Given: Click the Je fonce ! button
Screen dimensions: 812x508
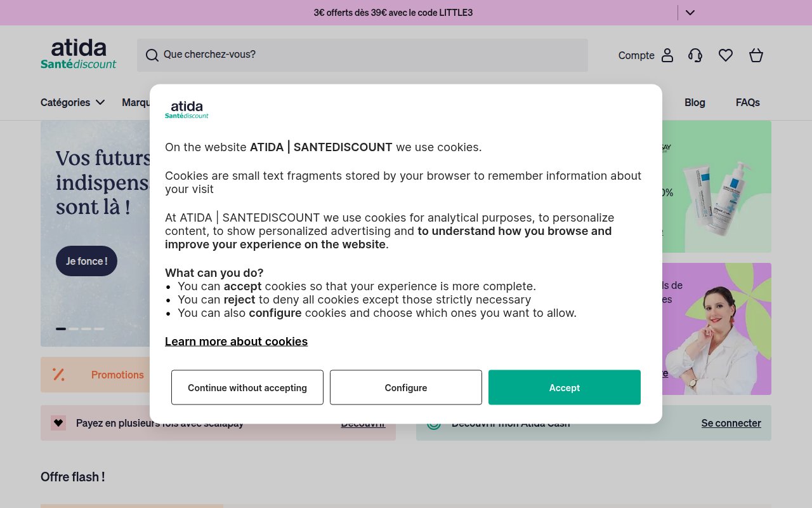Looking at the screenshot, I should [x=86, y=261].
